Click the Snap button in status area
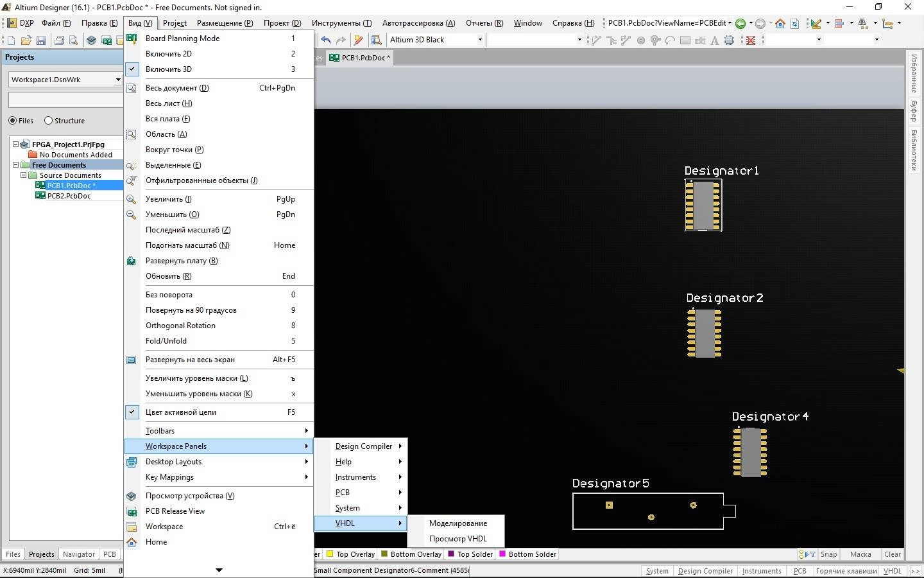Screen dimensions: 924x578 [828, 554]
